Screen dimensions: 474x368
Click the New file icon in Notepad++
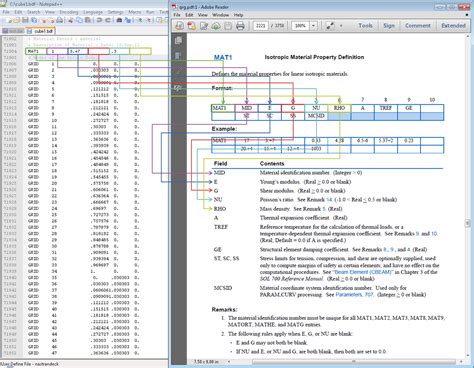coord(9,20)
